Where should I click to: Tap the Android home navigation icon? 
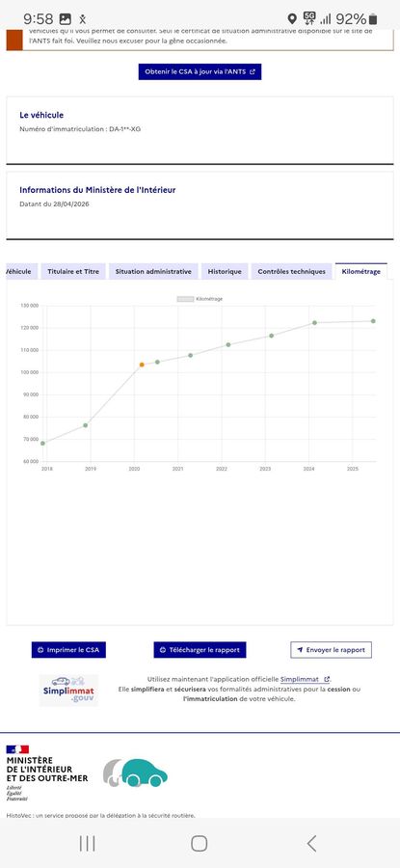[200, 844]
